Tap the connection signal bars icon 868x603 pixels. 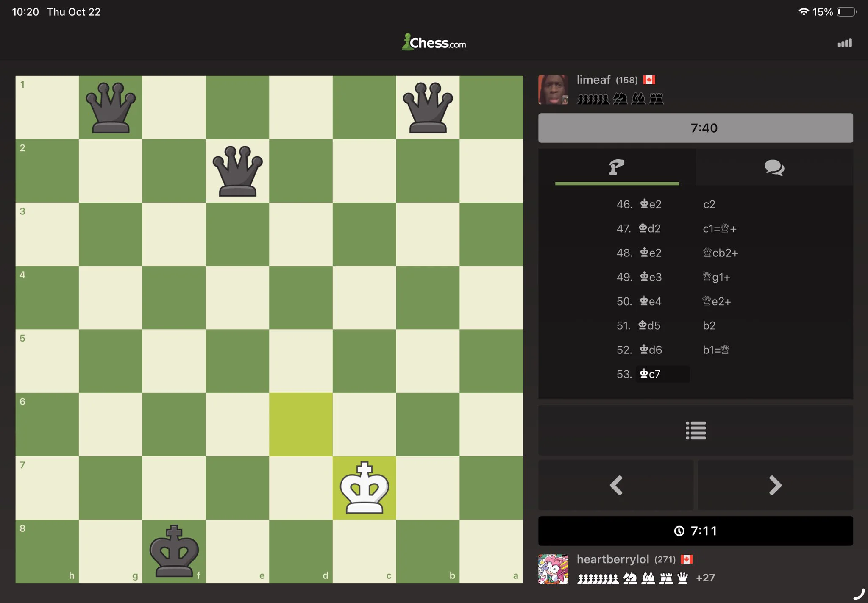click(845, 43)
